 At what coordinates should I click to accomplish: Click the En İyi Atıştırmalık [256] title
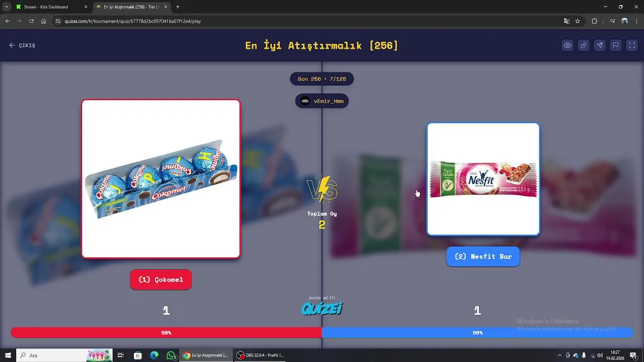point(321,45)
